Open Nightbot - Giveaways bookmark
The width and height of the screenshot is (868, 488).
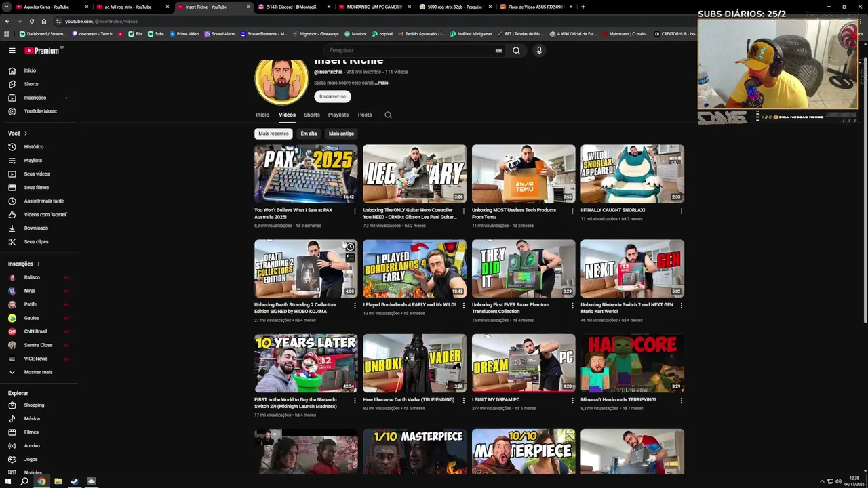(315, 34)
